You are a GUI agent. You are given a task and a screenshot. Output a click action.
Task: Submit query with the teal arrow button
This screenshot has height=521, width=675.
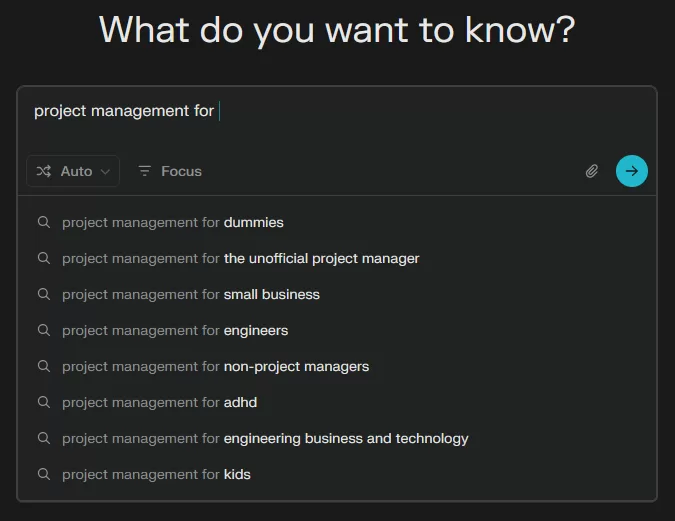(632, 171)
